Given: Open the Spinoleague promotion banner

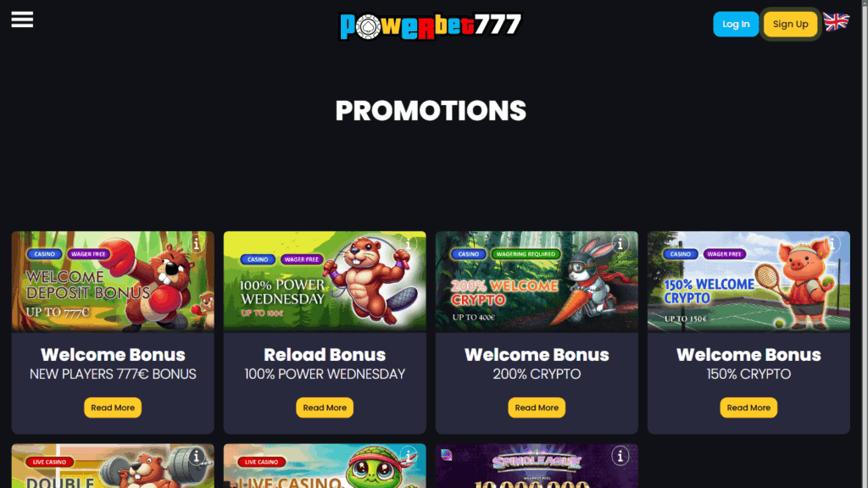Looking at the screenshot, I should (x=537, y=466).
